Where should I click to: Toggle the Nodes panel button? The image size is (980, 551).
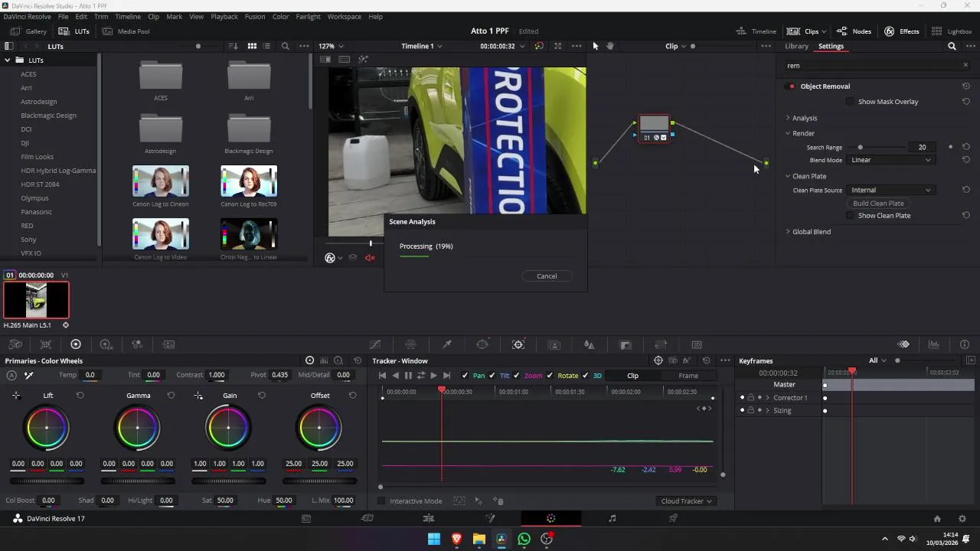(x=854, y=31)
